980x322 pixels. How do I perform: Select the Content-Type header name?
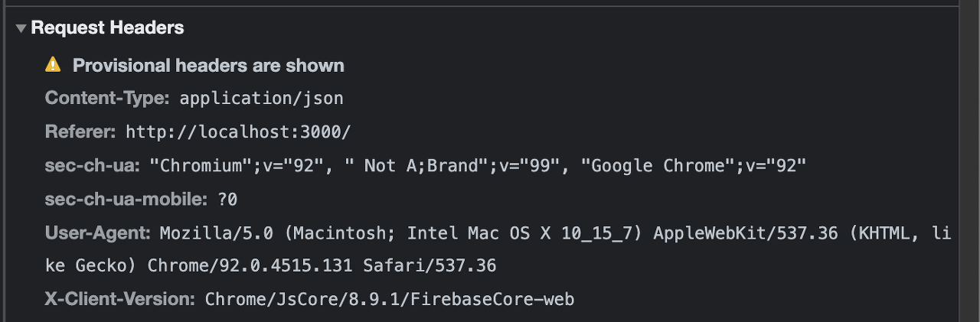coord(108,99)
